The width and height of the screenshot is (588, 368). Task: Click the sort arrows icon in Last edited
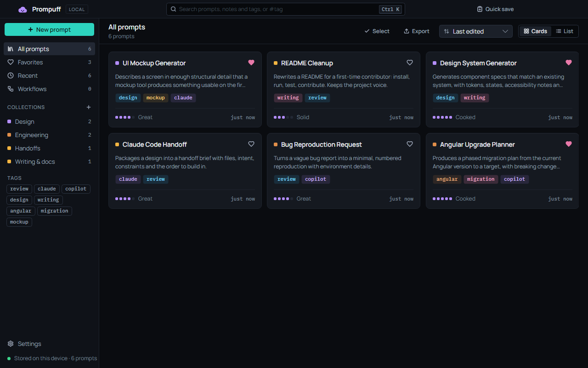point(447,31)
